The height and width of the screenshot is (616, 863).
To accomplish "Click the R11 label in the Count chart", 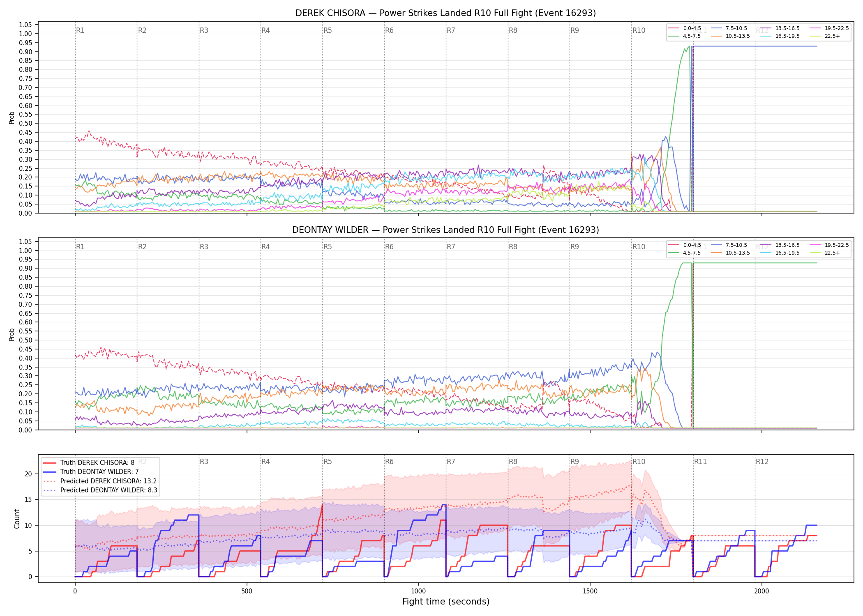I will (x=701, y=462).
